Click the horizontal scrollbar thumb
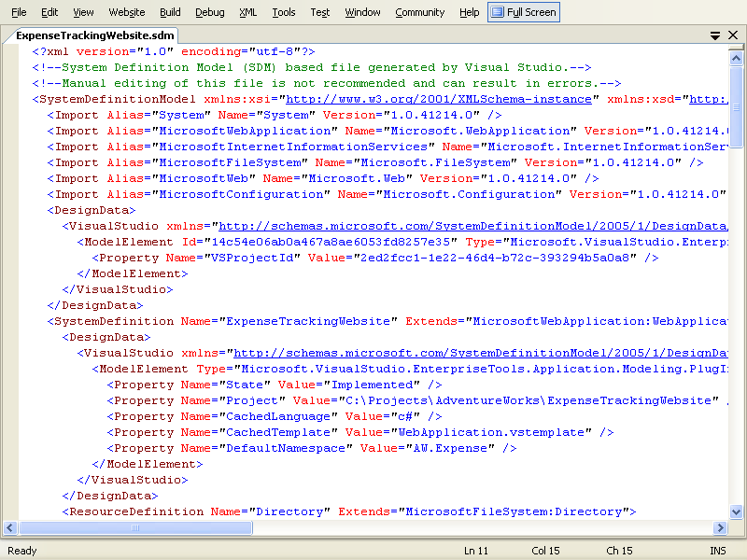Screen dimensions: 747x560 point(135,527)
